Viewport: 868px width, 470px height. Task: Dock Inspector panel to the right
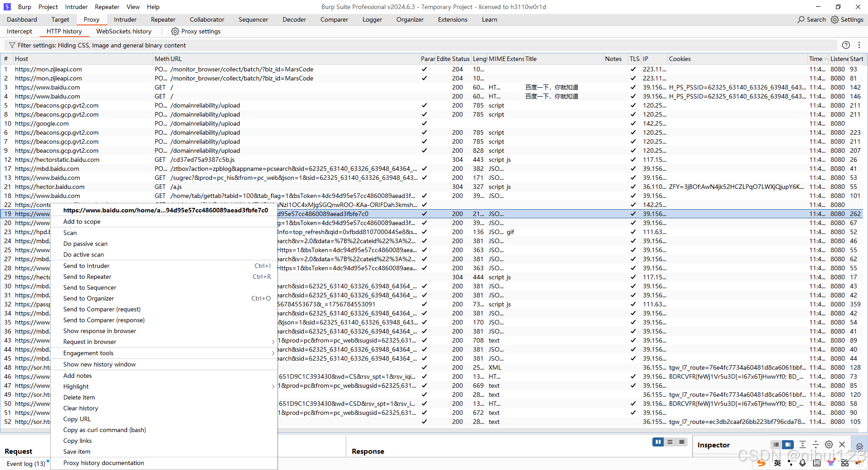(x=788, y=445)
